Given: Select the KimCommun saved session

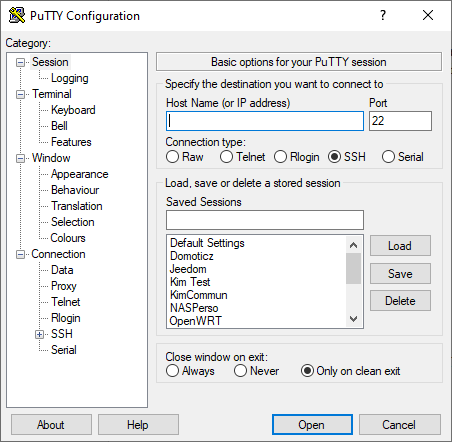Looking at the screenshot, I should pyautogui.click(x=199, y=295).
